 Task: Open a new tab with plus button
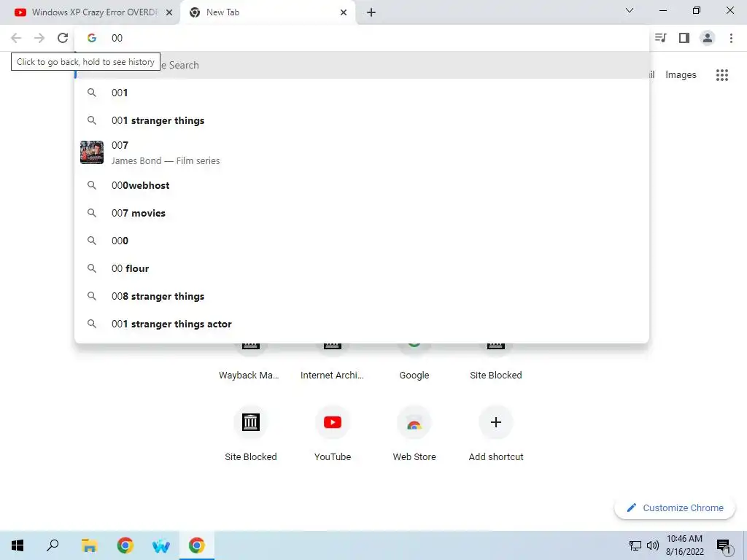(371, 12)
